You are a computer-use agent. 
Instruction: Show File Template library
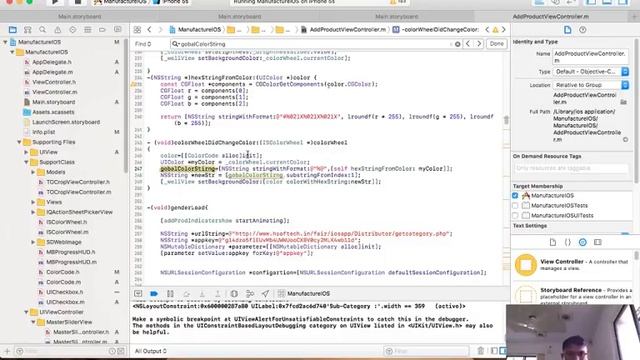553,242
